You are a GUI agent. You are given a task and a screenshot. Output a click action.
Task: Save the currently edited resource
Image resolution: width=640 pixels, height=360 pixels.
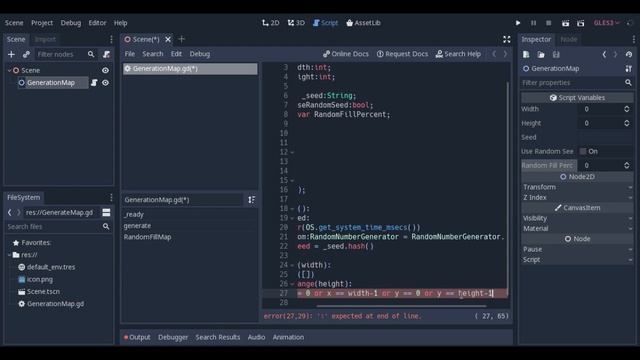coord(556,54)
